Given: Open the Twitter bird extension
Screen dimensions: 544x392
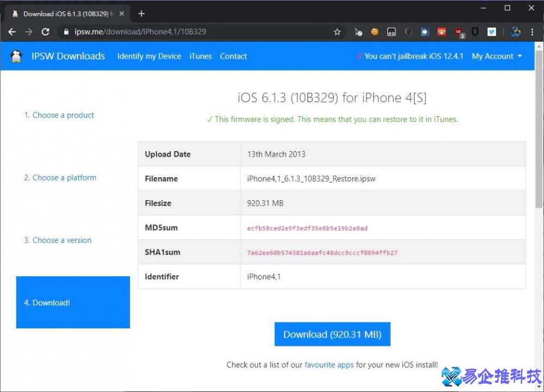Looking at the screenshot, I should (x=492, y=32).
